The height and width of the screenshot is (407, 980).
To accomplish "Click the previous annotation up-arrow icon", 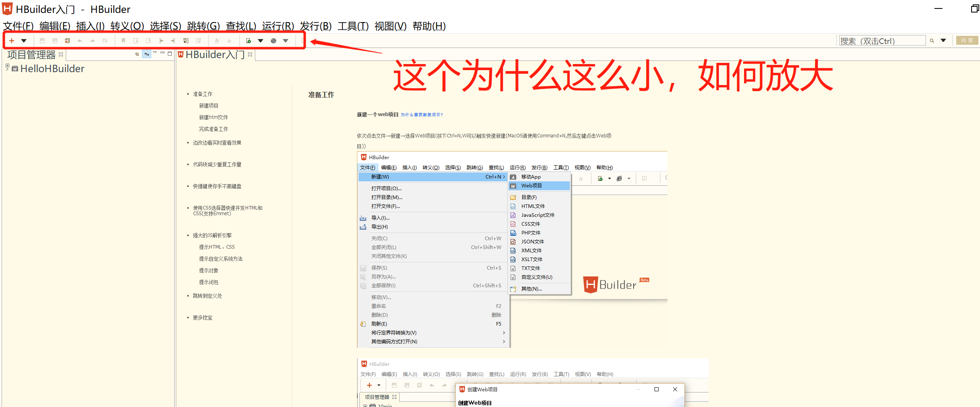I will (136, 41).
